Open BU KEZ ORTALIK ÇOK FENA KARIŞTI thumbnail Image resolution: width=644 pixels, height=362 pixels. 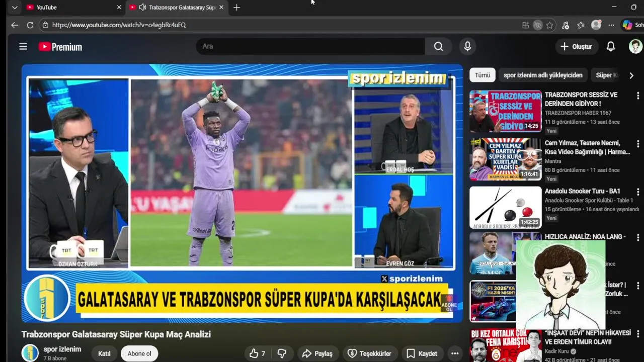tap(505, 345)
